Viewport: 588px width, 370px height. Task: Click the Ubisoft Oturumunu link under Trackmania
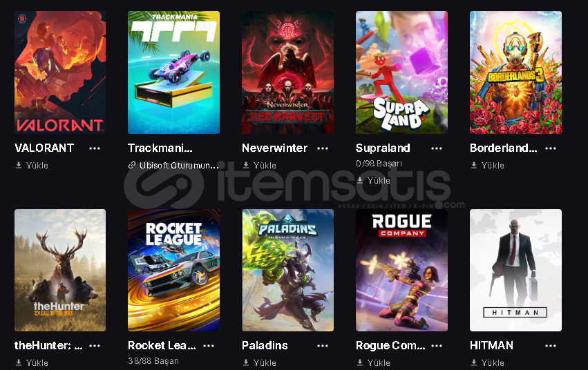(x=173, y=165)
